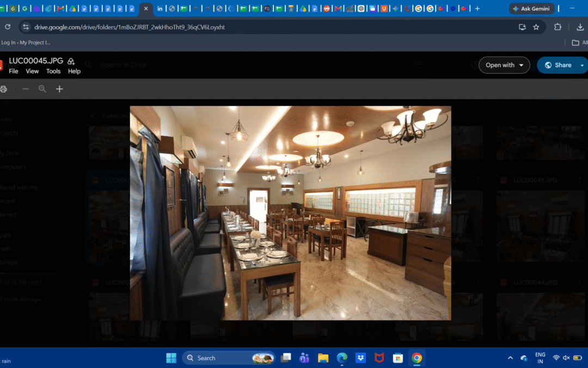Open Dropbox from taskbar
588x368 pixels.
click(x=360, y=358)
